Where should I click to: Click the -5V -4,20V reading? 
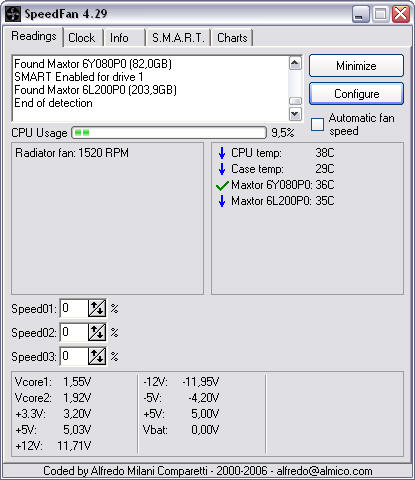181,398
